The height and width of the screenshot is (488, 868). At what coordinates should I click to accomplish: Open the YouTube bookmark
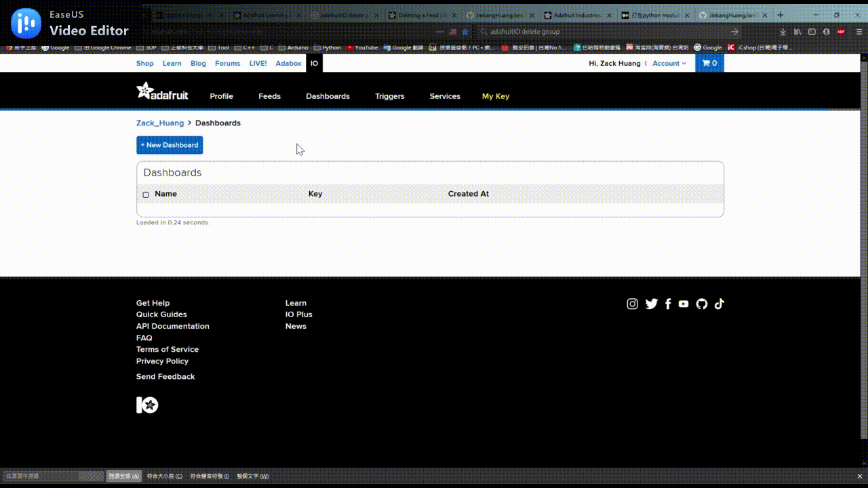coord(362,47)
